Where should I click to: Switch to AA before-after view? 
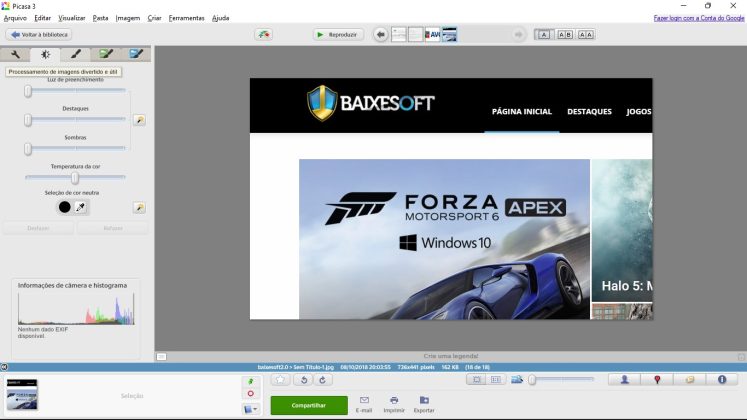(x=585, y=34)
